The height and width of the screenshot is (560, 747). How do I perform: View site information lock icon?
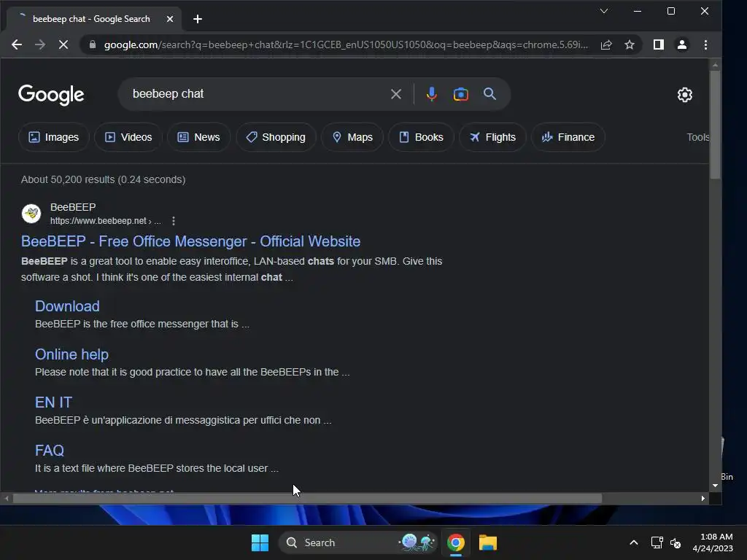(93, 44)
